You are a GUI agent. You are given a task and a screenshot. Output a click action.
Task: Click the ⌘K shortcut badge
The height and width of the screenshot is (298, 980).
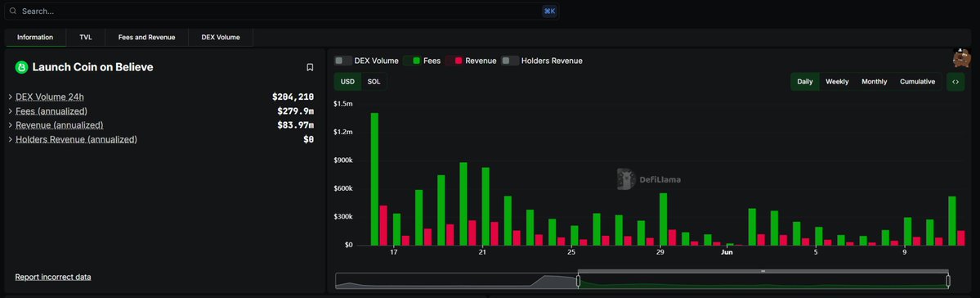549,11
